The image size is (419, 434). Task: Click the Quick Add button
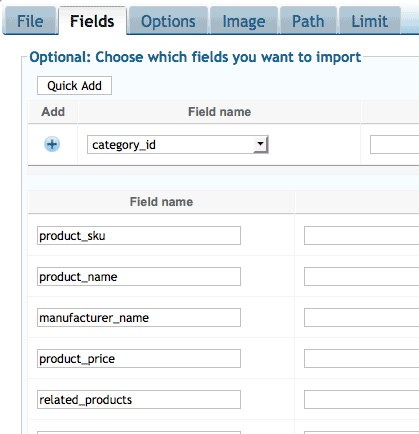(x=74, y=86)
